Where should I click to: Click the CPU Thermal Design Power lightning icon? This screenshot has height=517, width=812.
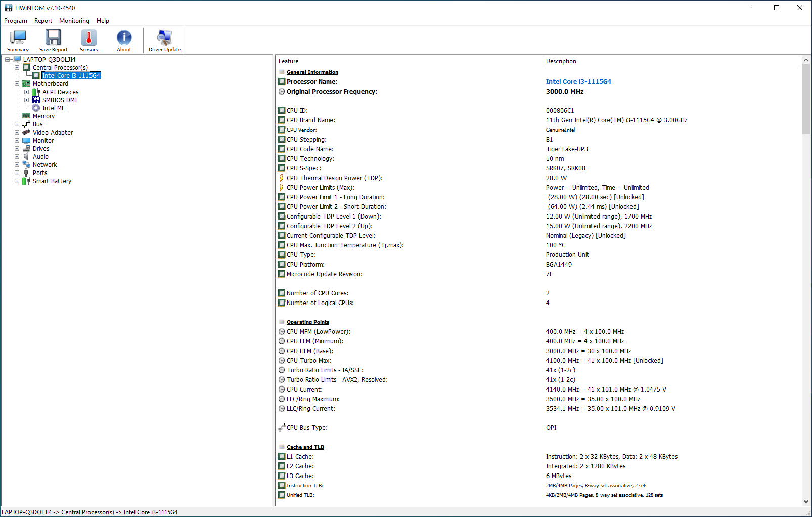[282, 178]
